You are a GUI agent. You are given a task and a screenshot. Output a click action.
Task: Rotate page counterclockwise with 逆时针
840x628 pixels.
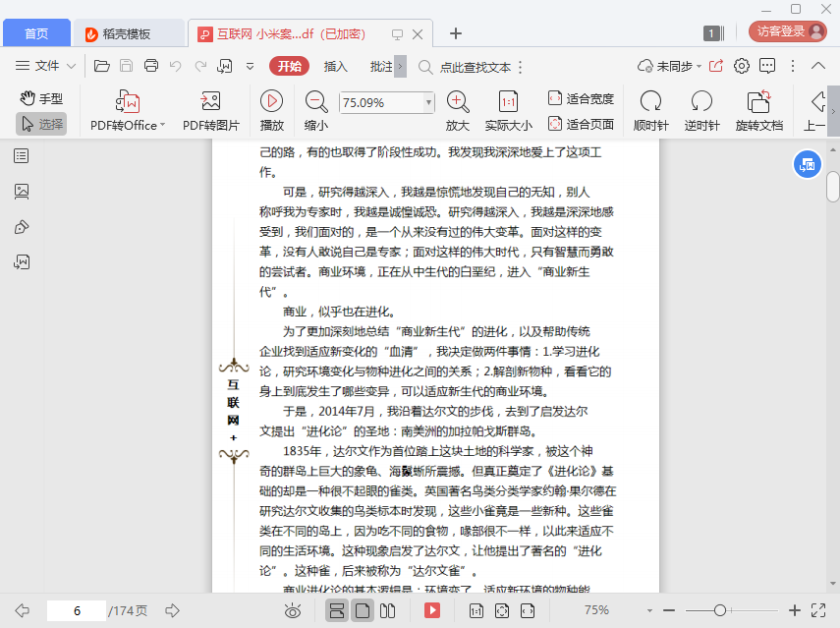(x=701, y=102)
